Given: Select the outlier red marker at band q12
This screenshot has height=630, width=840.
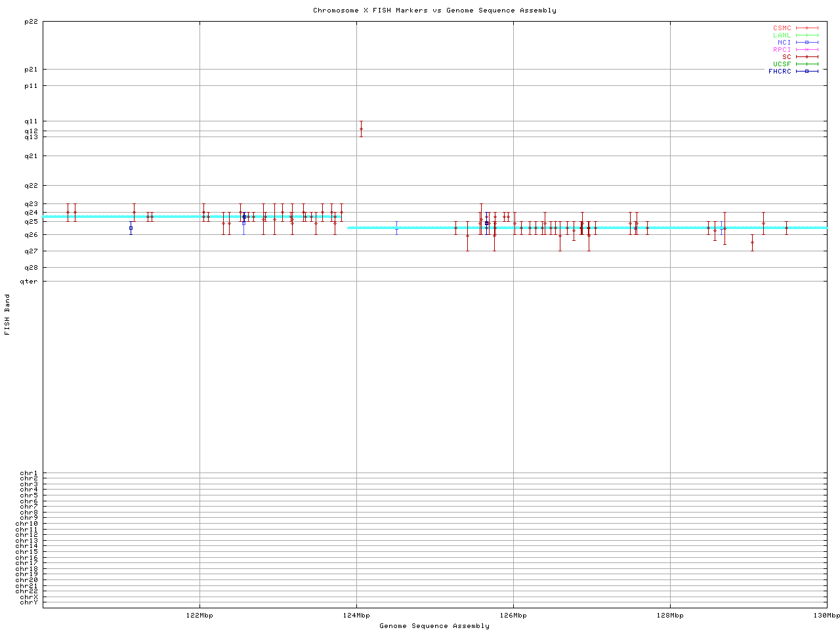Looking at the screenshot, I should pos(361,129).
